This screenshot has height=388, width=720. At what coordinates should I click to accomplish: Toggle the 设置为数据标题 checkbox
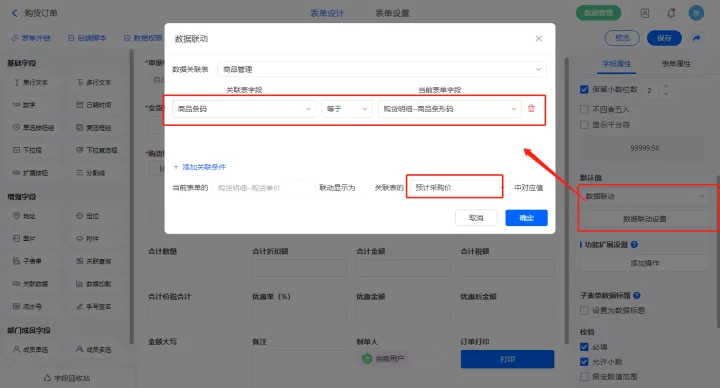click(584, 311)
